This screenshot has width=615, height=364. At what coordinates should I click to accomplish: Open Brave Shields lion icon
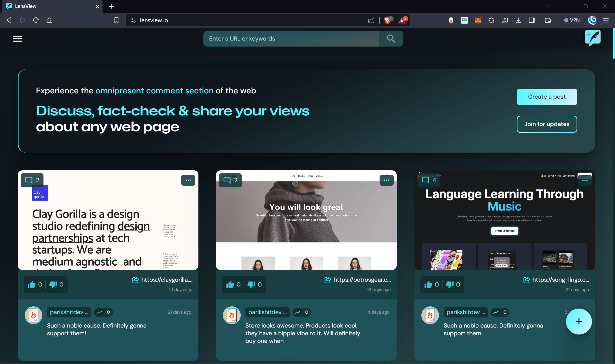[x=388, y=20]
